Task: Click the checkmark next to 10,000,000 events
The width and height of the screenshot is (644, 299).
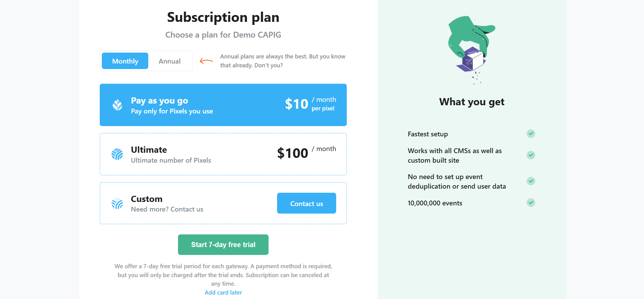Action: [x=531, y=203]
